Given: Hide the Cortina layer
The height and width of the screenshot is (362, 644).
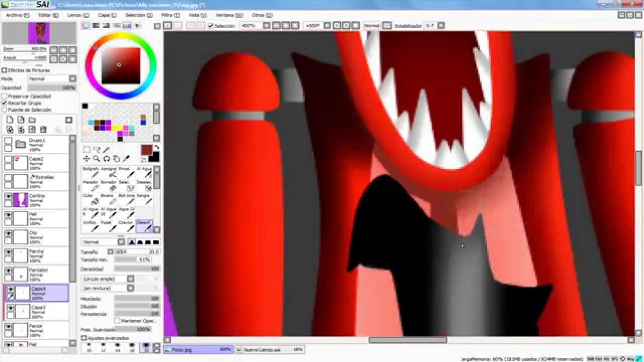Looking at the screenshot, I should pyautogui.click(x=9, y=197).
